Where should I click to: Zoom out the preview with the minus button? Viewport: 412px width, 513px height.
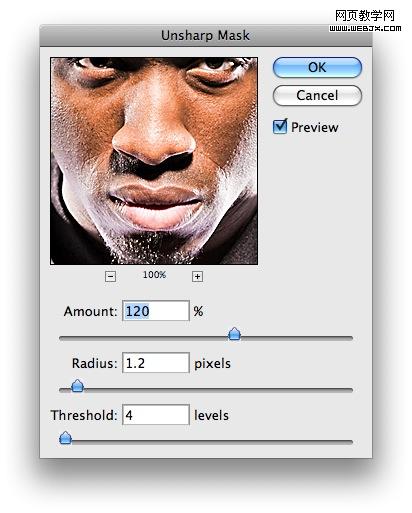click(x=110, y=276)
